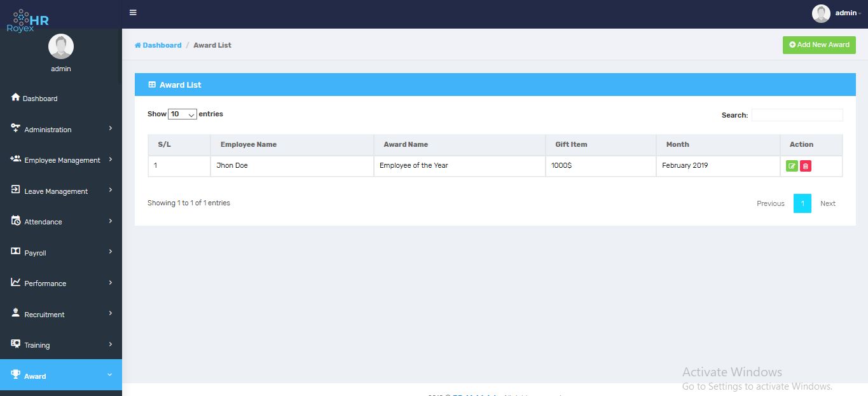This screenshot has width=868, height=396.
Task: Open the Show entries dropdown
Action: (x=183, y=114)
